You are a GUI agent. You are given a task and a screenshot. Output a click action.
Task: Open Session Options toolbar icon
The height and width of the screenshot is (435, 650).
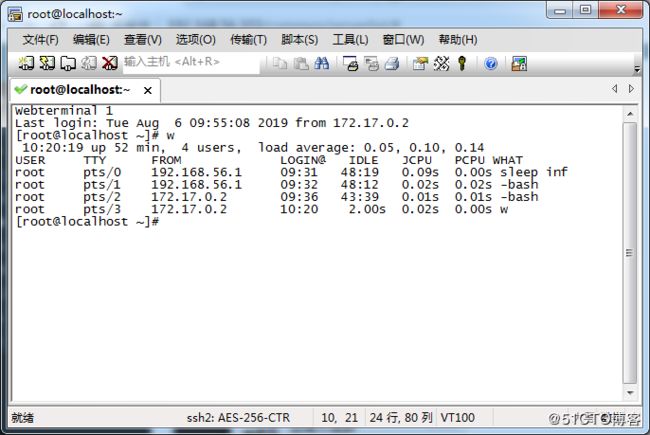tap(420, 63)
